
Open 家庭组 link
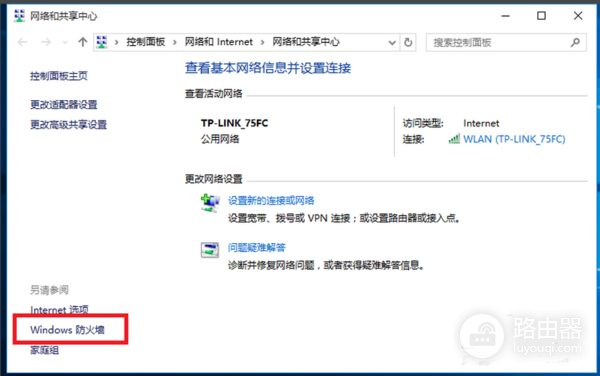[44, 350]
